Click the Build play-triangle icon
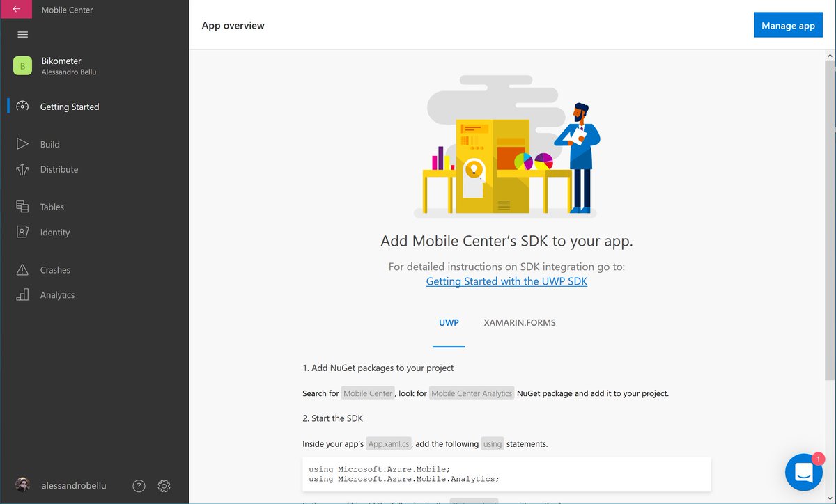 pos(22,144)
